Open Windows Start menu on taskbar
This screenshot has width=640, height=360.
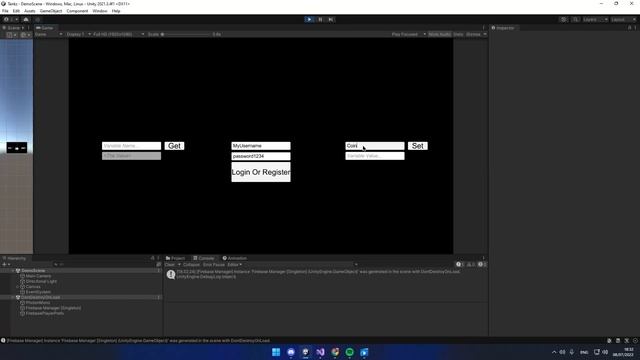pyautogui.click(x=276, y=352)
